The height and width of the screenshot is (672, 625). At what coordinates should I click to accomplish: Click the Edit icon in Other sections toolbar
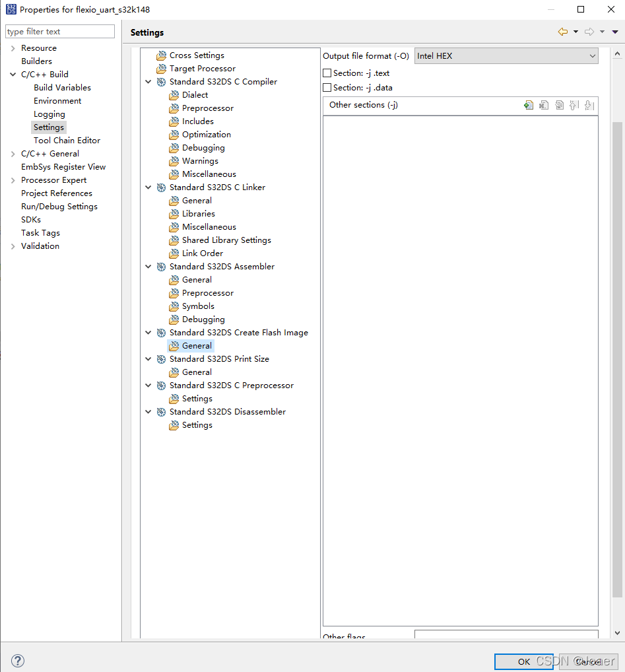[x=560, y=105]
